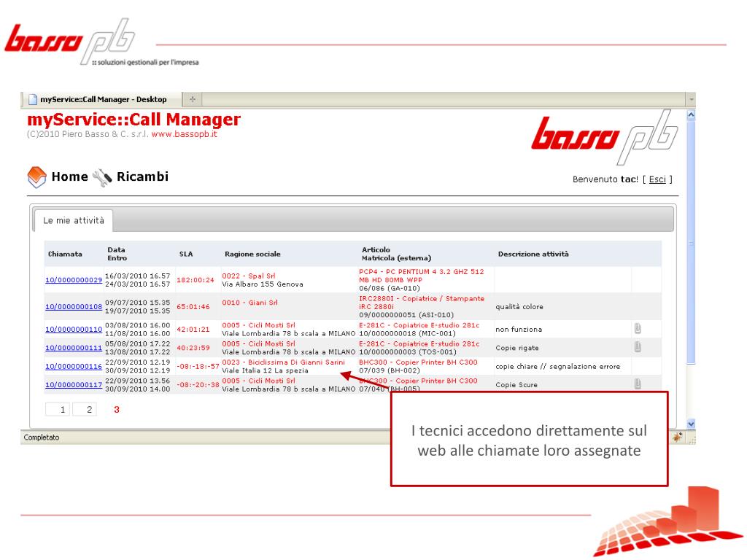This screenshot has height=560, width=747.
Task: Click scrollbar down arrow
Action: (692, 424)
